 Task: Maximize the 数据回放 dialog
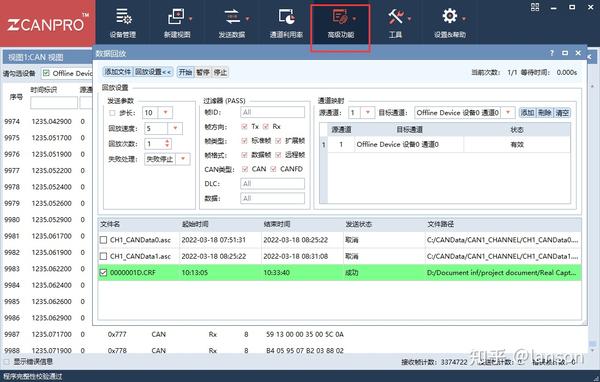click(x=565, y=53)
